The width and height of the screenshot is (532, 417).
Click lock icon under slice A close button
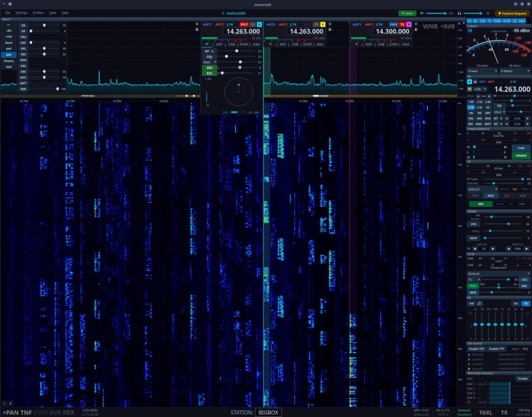click(x=197, y=29)
